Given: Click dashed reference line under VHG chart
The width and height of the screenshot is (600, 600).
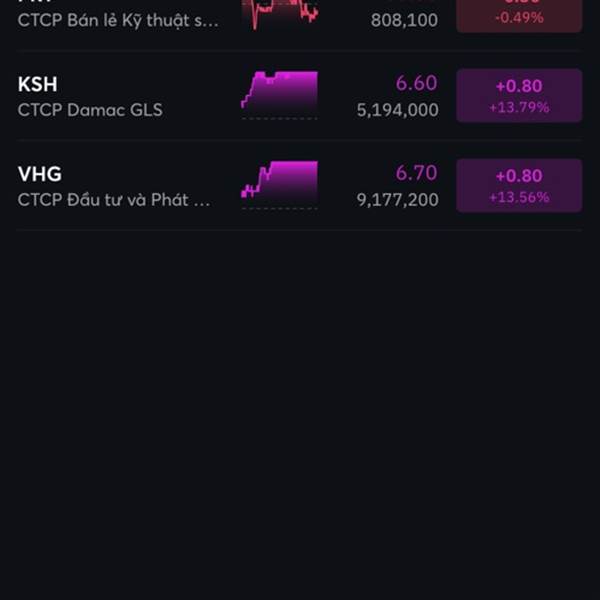Looking at the screenshot, I should click(x=279, y=209).
